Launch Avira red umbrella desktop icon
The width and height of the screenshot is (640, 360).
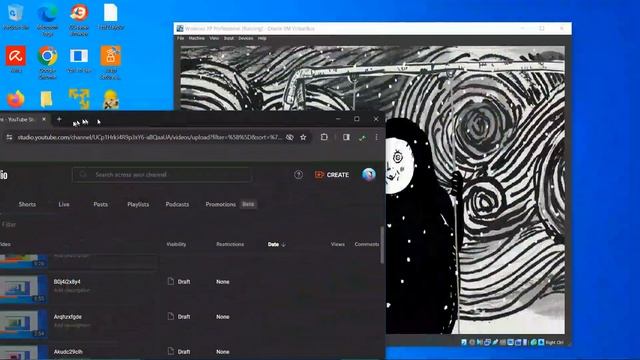pyautogui.click(x=16, y=56)
